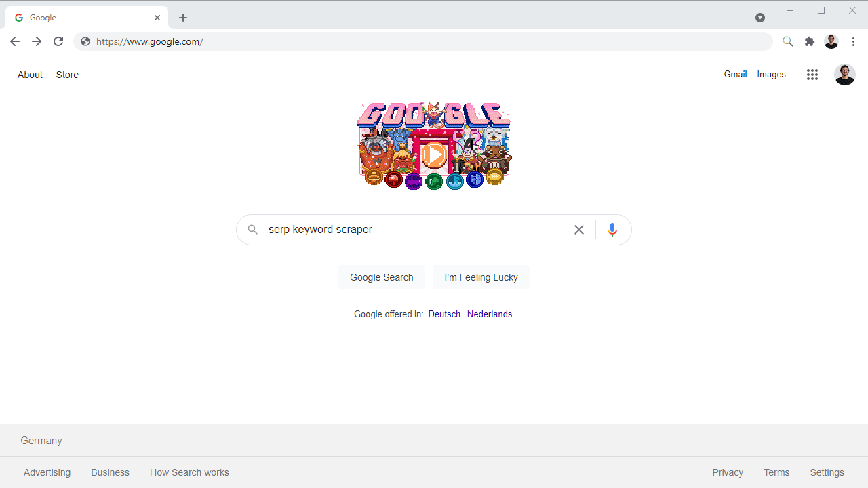Screen dimensions: 868x488
Task: Click the magnifier icon in the toolbar
Action: (x=787, y=41)
